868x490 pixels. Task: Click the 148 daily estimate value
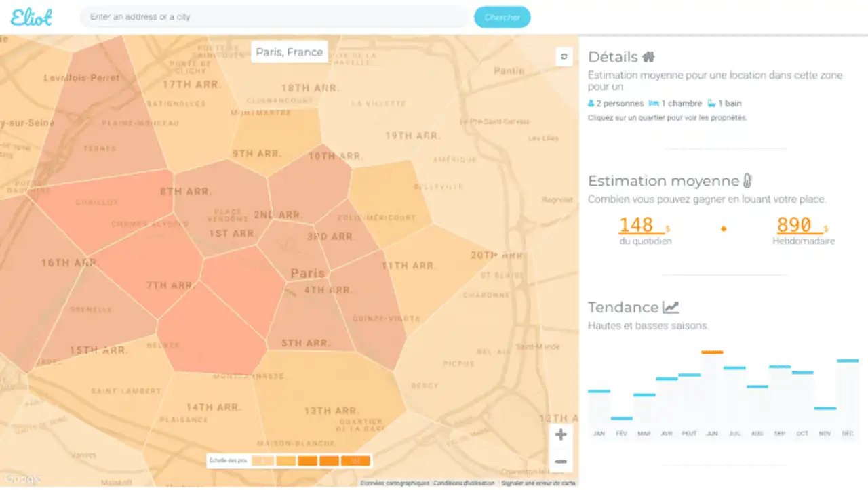(x=636, y=225)
